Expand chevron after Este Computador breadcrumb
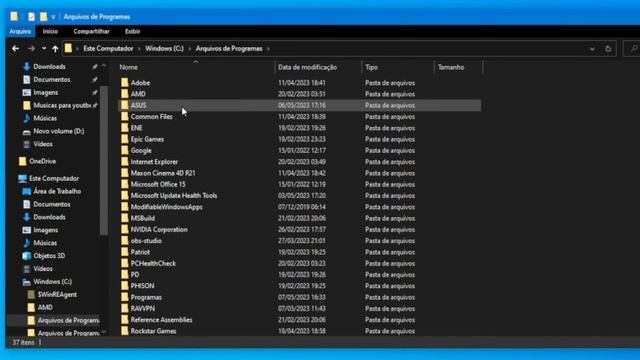The height and width of the screenshot is (360, 640). click(139, 49)
